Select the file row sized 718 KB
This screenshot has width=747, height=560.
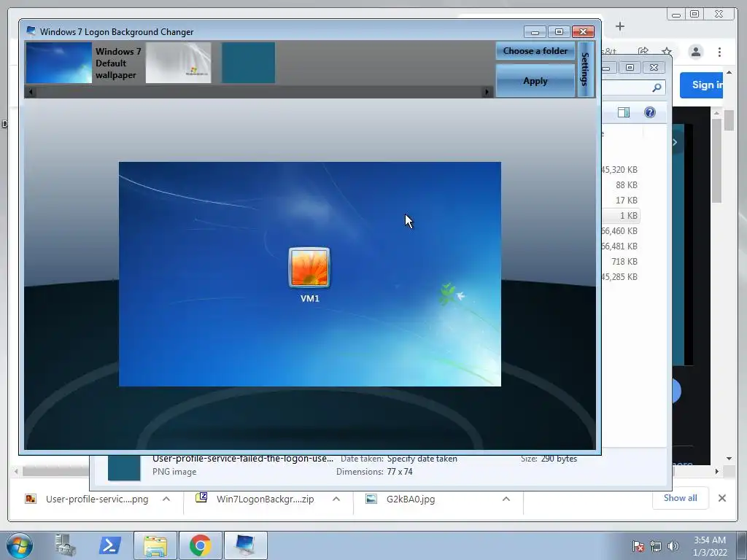[620, 262]
